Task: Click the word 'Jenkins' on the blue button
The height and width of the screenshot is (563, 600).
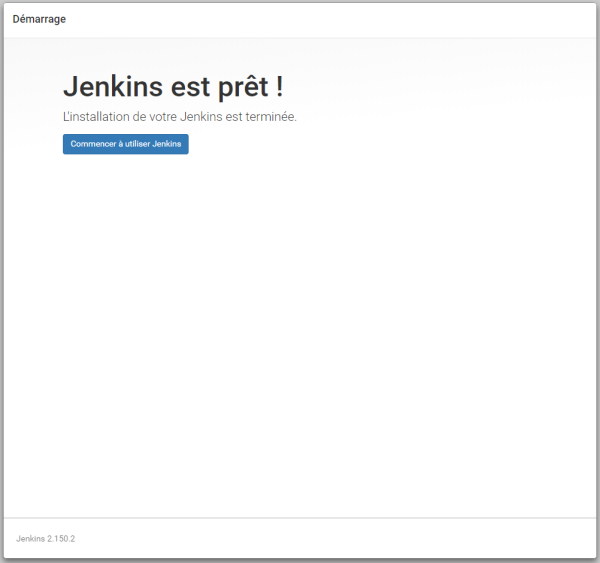Action: [167, 144]
